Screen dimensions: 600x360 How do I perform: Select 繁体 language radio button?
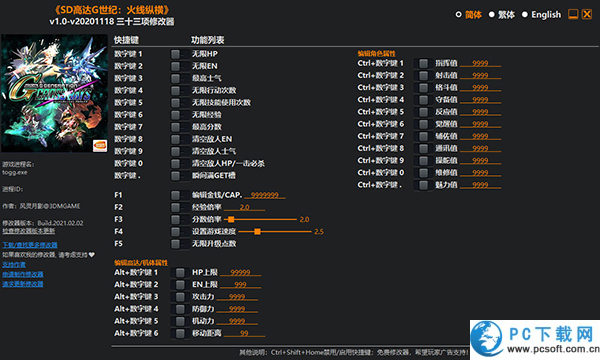pos(492,15)
